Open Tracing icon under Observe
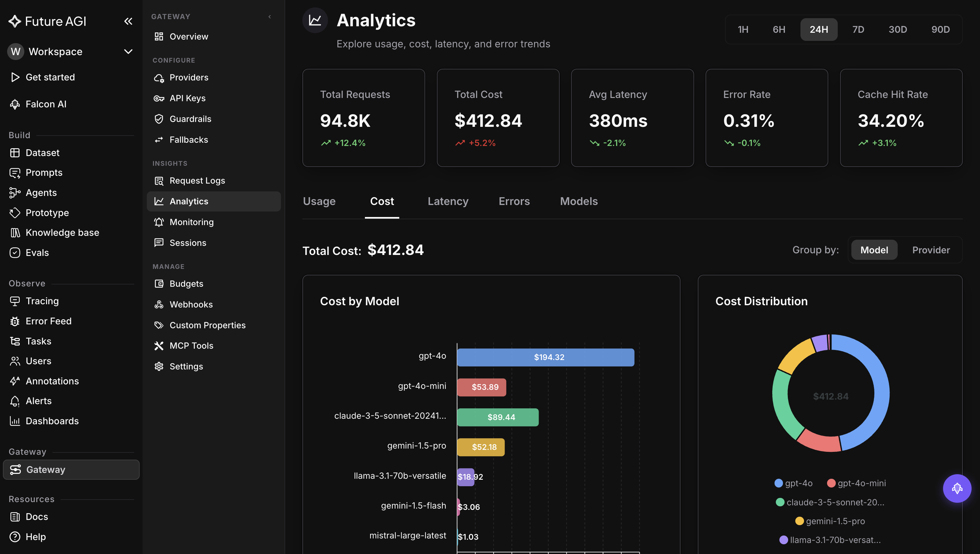The height and width of the screenshot is (554, 980). (x=15, y=301)
